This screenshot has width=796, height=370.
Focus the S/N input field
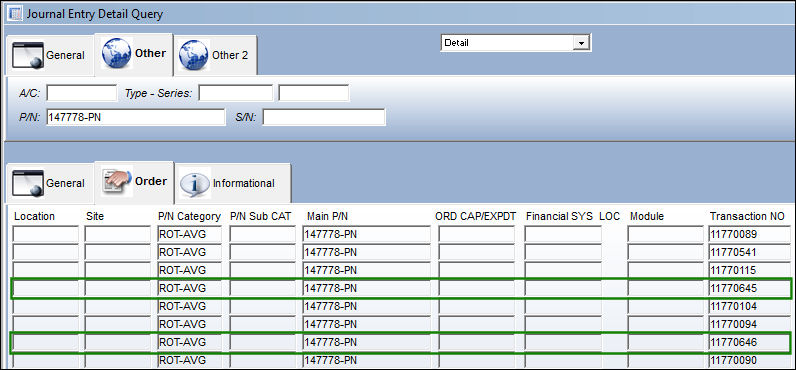click(323, 117)
